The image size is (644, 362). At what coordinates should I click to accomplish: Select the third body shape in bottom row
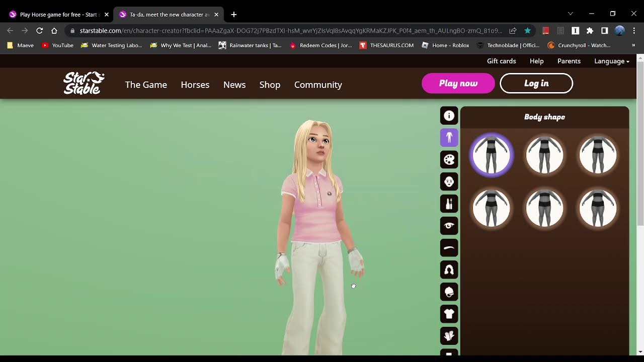pyautogui.click(x=598, y=208)
